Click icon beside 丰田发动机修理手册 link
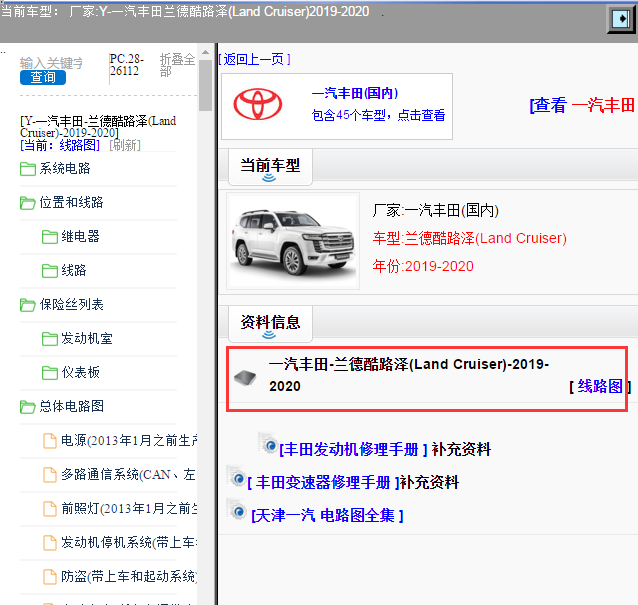 (x=268, y=444)
